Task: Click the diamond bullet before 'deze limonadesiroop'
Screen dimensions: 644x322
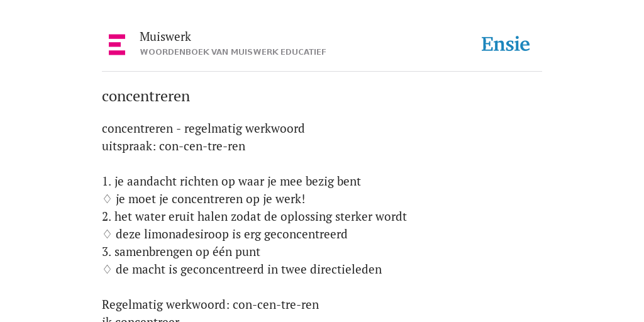Action: pyautogui.click(x=107, y=234)
